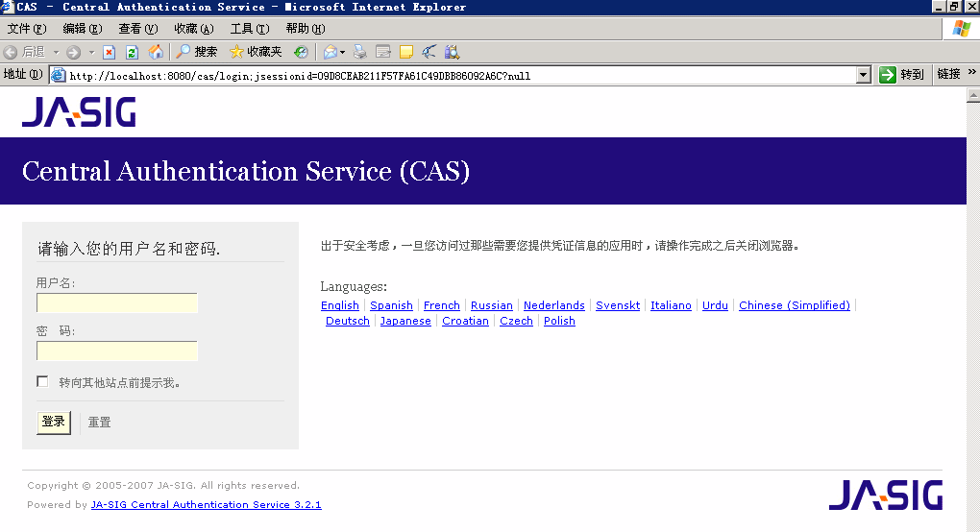Switch language to English
This screenshot has width=980, height=532.
click(340, 305)
